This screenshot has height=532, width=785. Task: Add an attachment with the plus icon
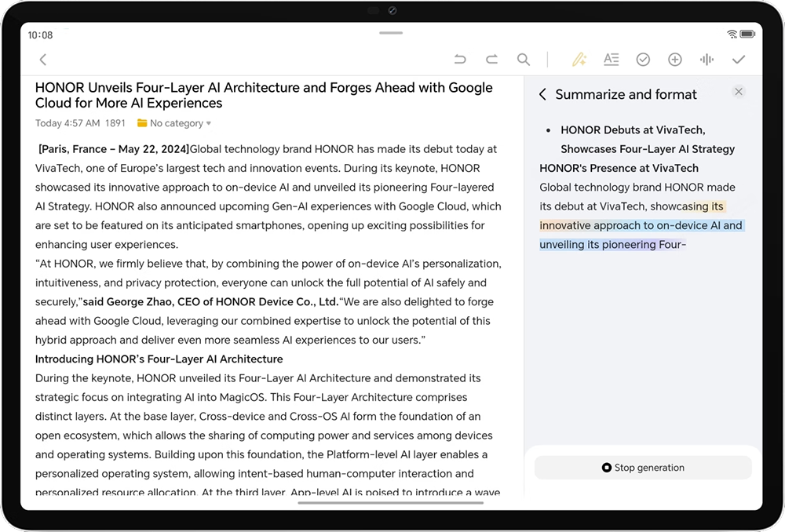click(x=675, y=60)
